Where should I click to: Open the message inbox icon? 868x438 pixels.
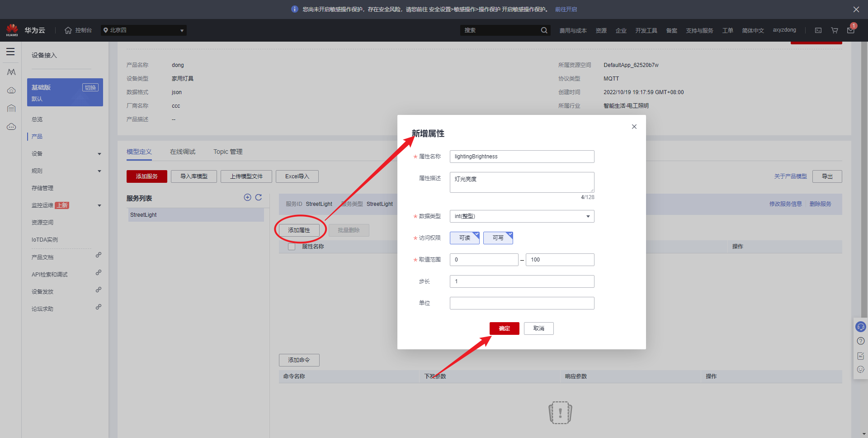click(850, 30)
